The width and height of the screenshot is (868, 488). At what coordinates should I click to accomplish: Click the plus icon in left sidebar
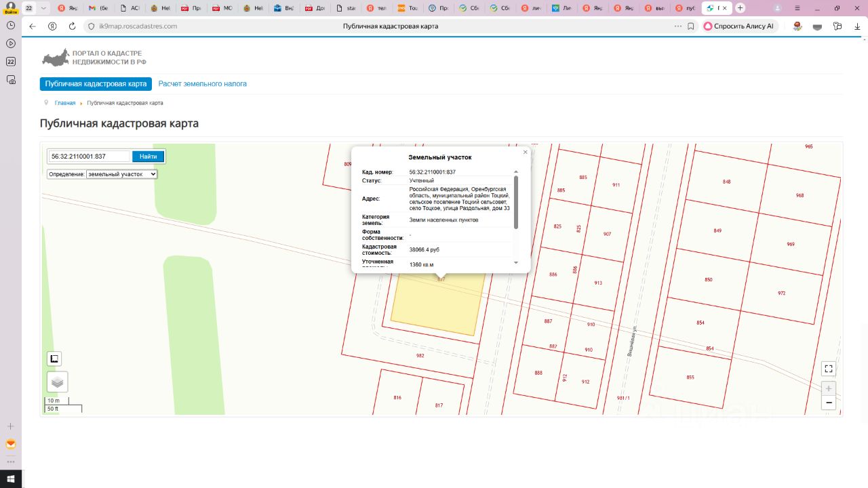click(11, 426)
